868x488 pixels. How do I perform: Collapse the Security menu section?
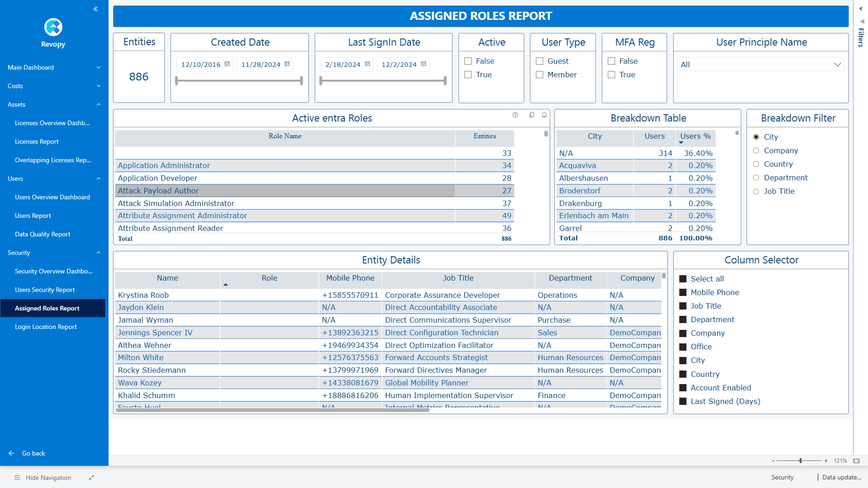click(54, 253)
